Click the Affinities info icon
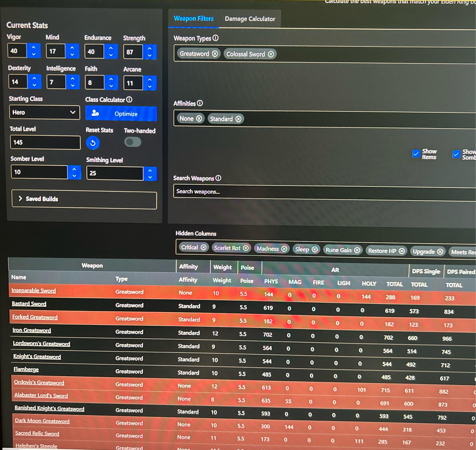This screenshot has width=476, height=450. pos(200,103)
